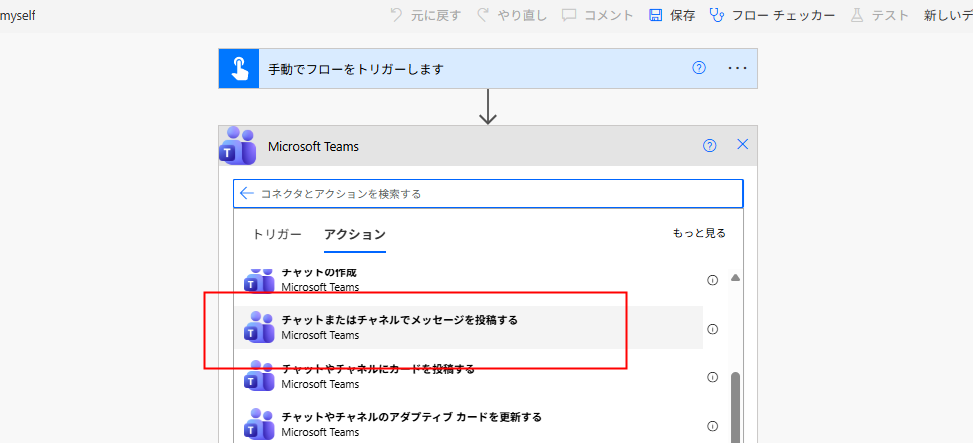Show info for the カードを投稿する action

tap(712, 377)
